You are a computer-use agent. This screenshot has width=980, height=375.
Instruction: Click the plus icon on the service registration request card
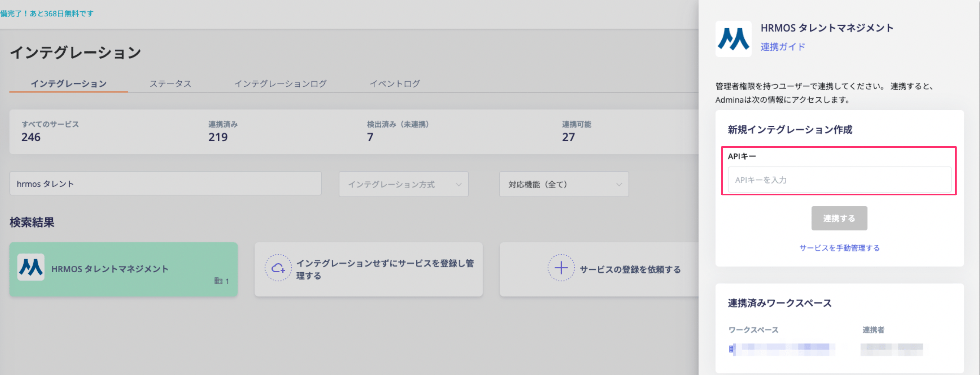coord(561,268)
